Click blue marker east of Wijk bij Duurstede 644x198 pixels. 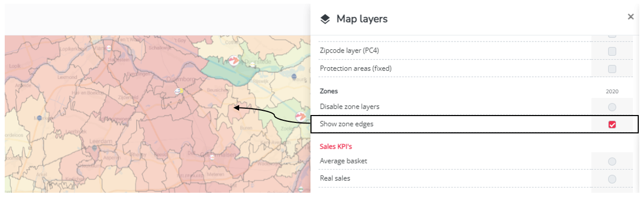(294, 77)
